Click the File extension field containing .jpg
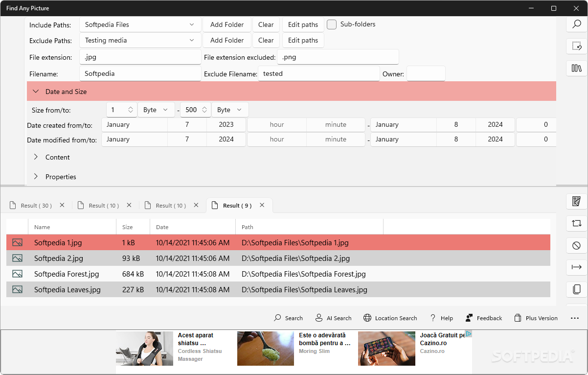Screen dimensions: 588x375 [140, 57]
